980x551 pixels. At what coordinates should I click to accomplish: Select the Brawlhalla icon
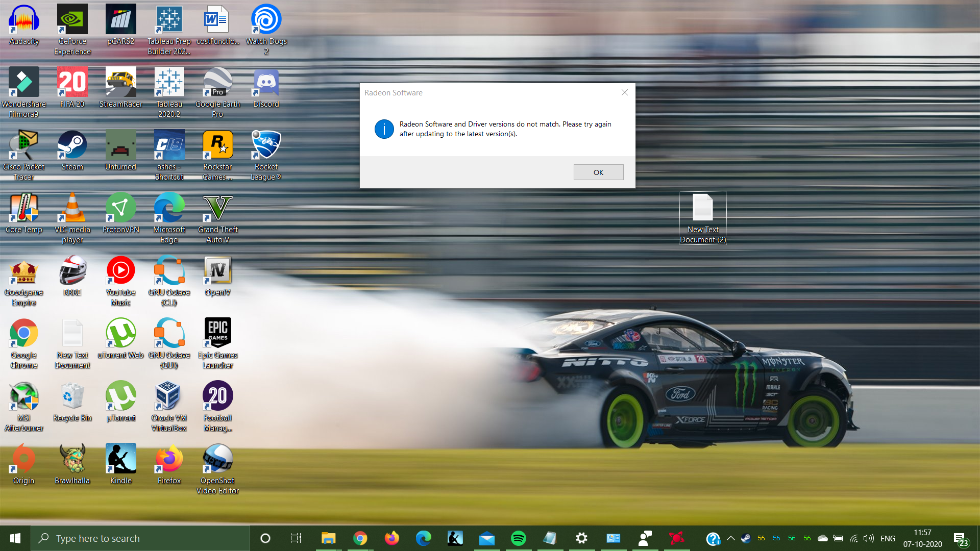point(72,464)
